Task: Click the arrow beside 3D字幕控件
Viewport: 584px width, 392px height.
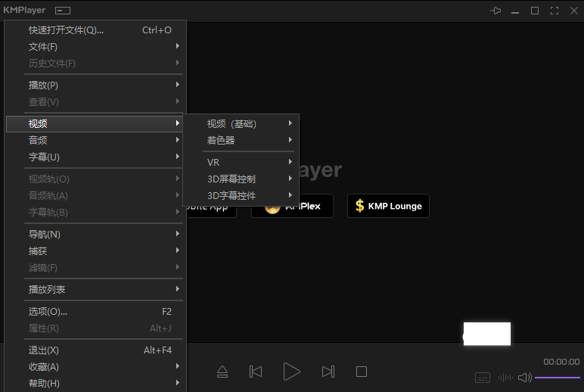Action: point(290,195)
